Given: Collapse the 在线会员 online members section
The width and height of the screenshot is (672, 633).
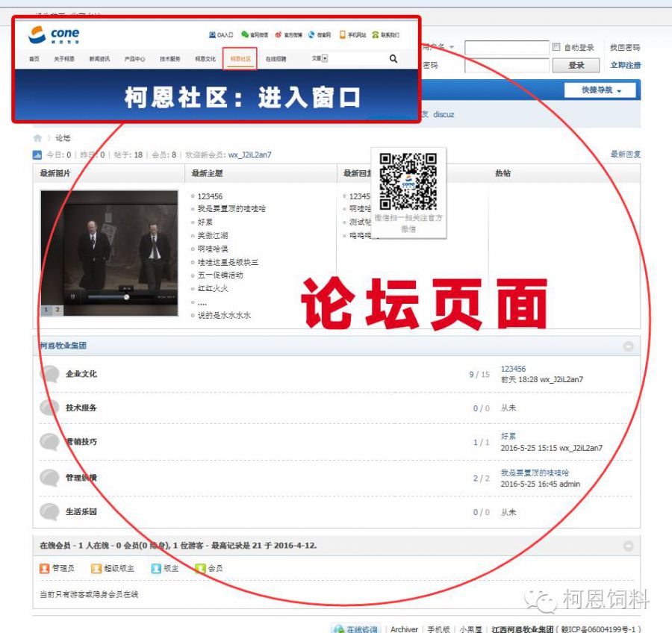Looking at the screenshot, I should tap(628, 546).
